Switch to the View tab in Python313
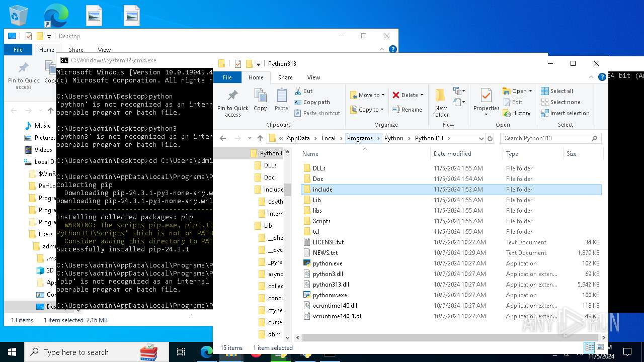The image size is (644, 362). tap(313, 77)
